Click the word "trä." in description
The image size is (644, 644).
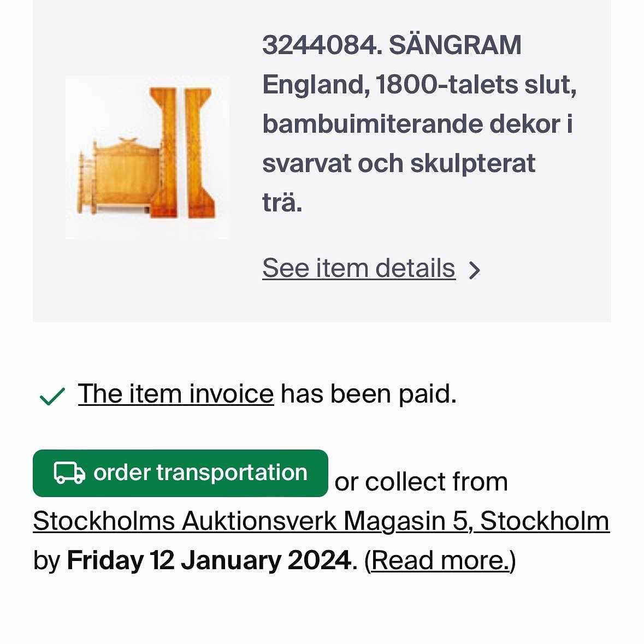(x=282, y=203)
